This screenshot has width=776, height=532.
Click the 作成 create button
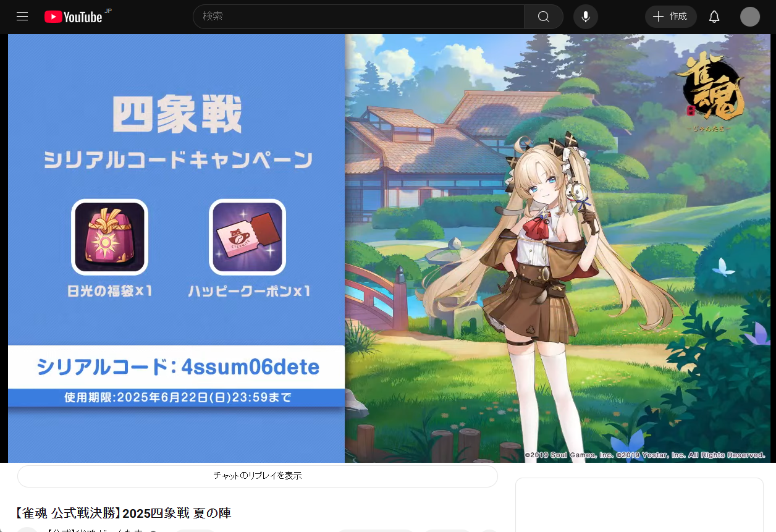pos(671,17)
